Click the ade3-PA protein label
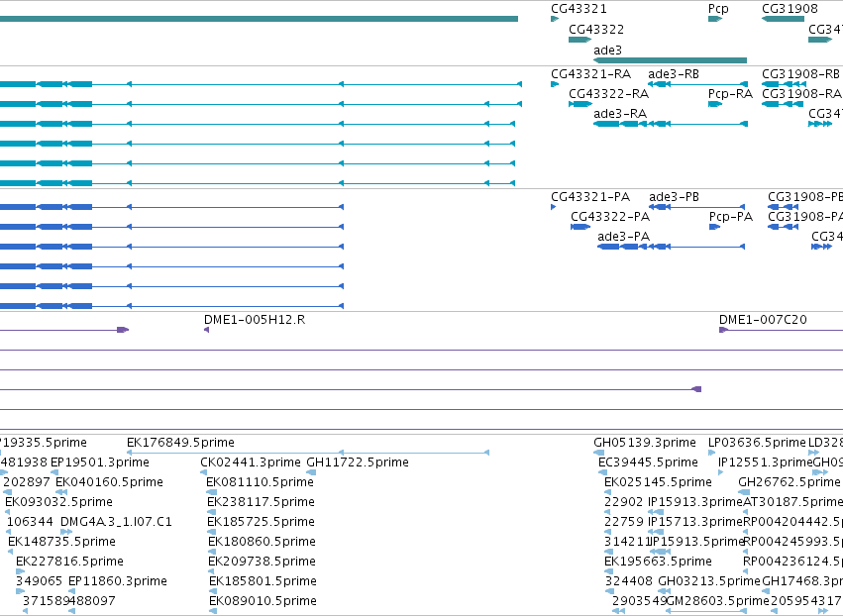Image resolution: width=843 pixels, height=616 pixels. coord(624,237)
